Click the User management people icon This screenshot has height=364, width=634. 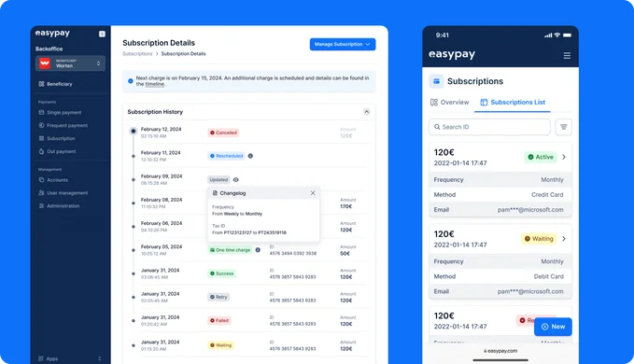point(41,192)
